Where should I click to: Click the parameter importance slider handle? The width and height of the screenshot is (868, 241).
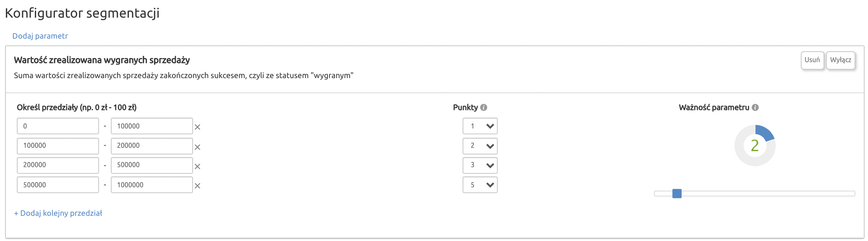pos(677,194)
